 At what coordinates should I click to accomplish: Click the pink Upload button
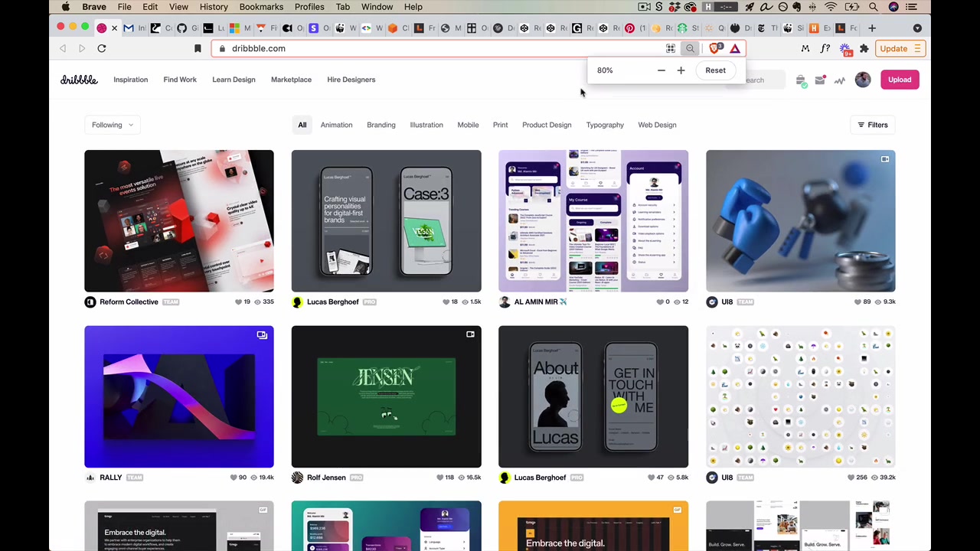pyautogui.click(x=900, y=80)
